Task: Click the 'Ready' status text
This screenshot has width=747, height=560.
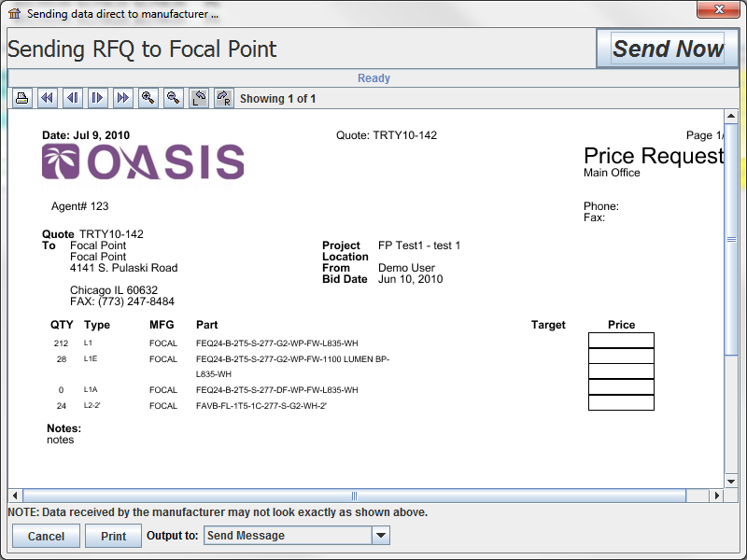Action: pos(374,78)
